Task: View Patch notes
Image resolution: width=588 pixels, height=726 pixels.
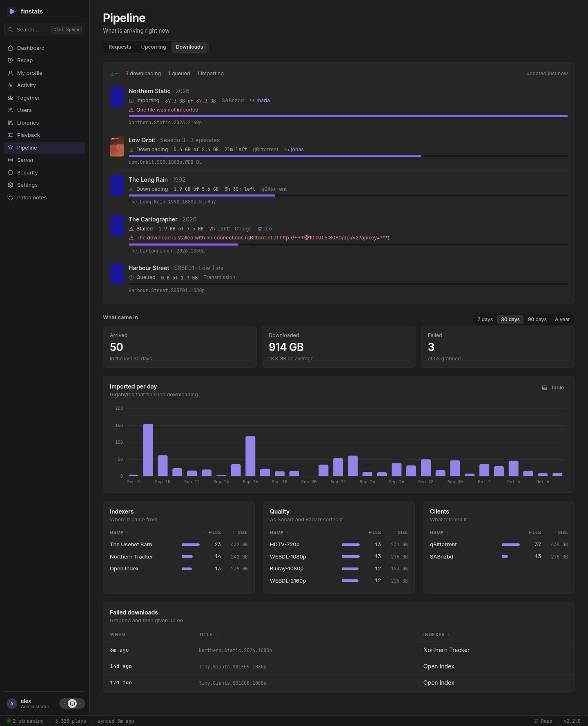Action: (x=45, y=197)
